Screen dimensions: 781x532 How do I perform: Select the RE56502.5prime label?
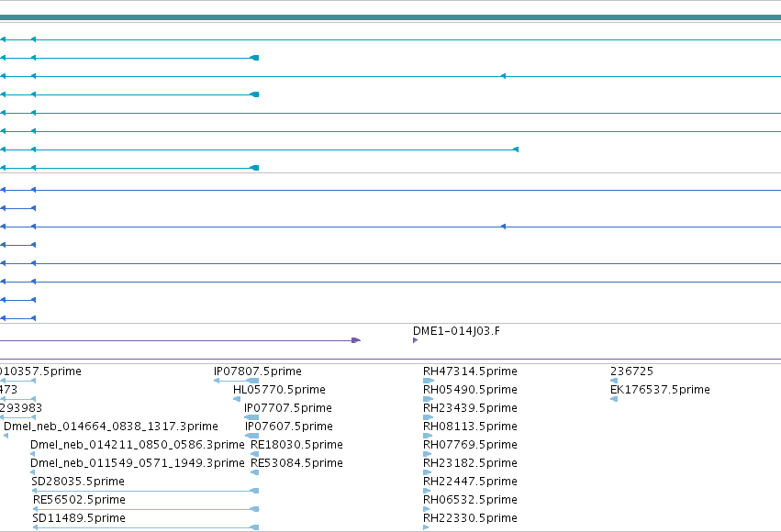coord(79,500)
